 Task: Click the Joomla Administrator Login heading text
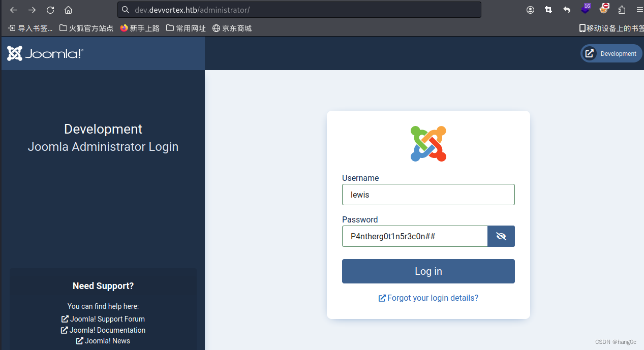(x=103, y=147)
